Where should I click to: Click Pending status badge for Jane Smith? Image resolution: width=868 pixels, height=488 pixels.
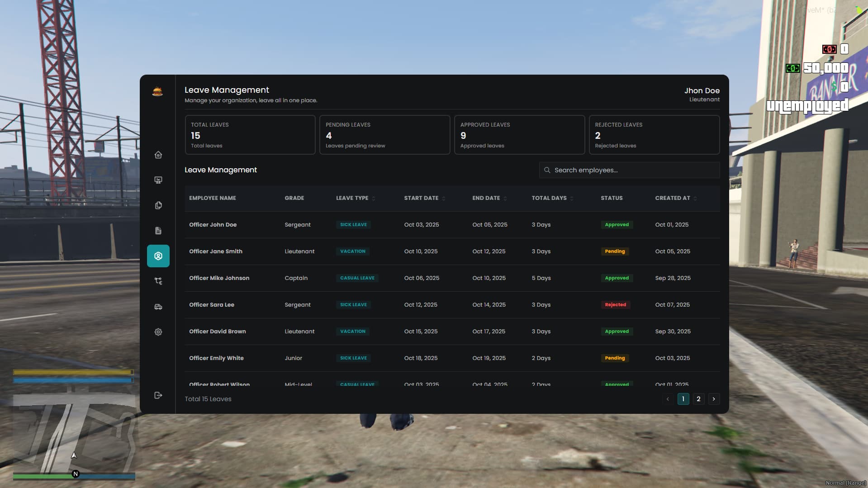615,251
